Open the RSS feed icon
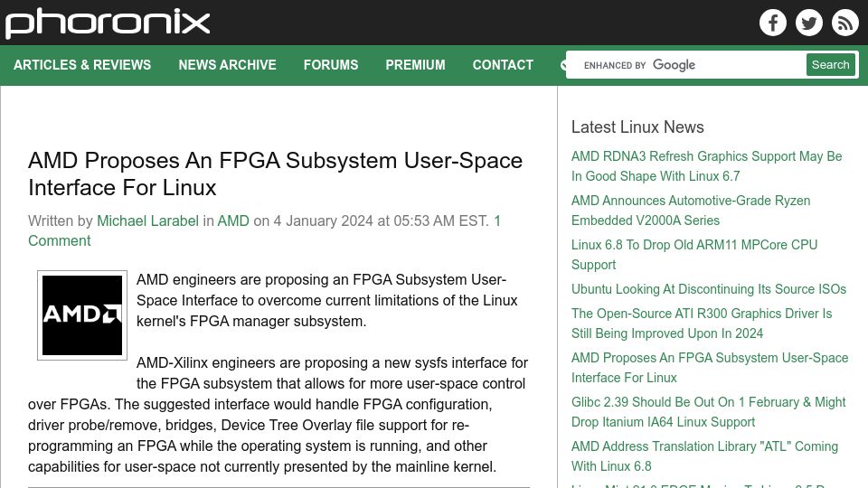Screen dimensions: 868x488 point(844,23)
